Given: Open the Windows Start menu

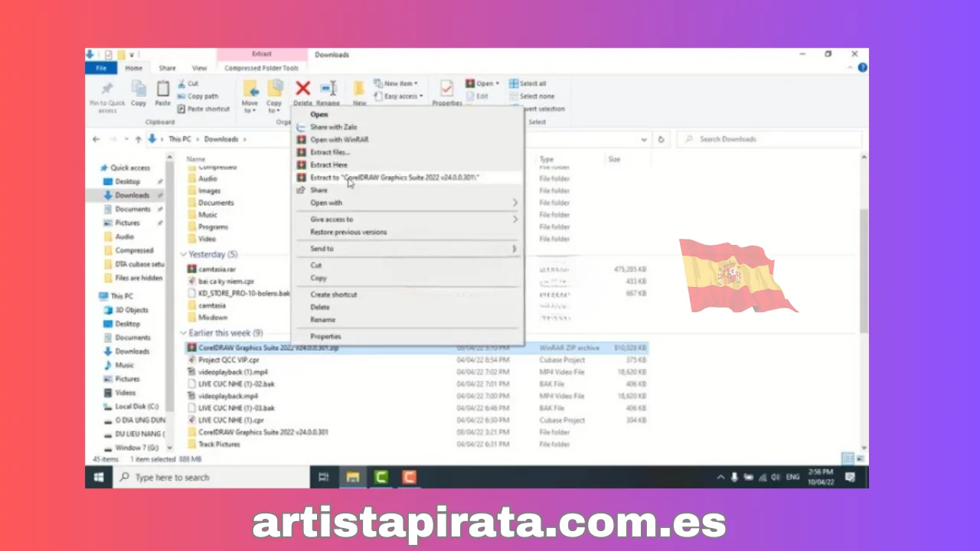Looking at the screenshot, I should tap(99, 477).
